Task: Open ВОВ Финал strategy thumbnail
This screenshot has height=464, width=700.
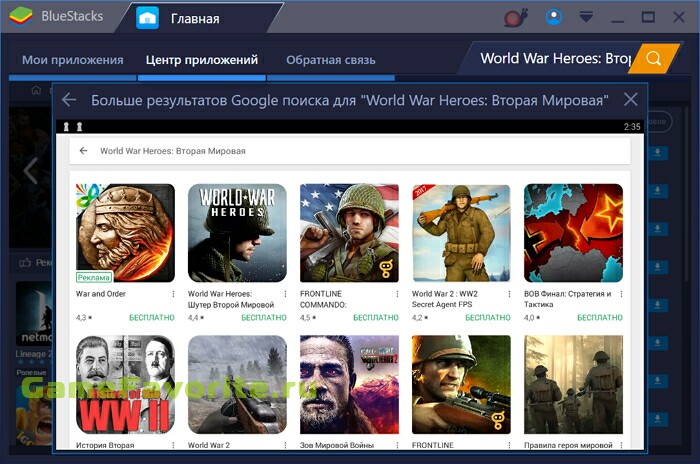Action: point(573,233)
